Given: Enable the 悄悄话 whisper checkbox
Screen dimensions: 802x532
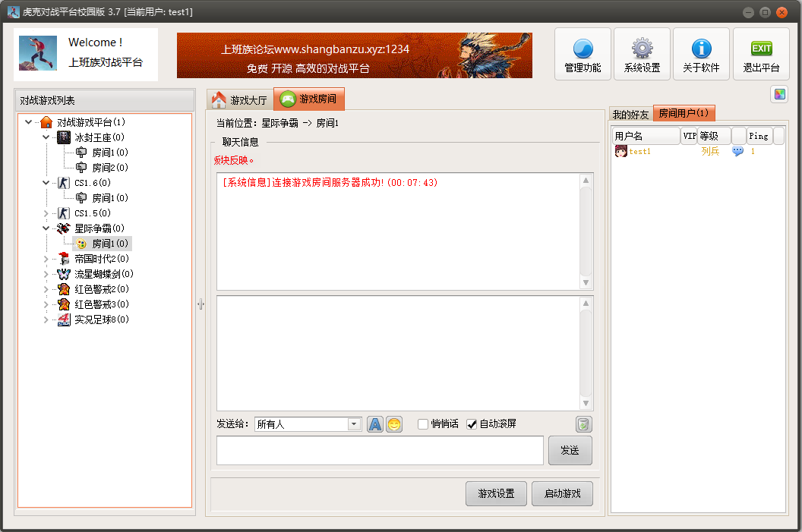Looking at the screenshot, I should 422,424.
